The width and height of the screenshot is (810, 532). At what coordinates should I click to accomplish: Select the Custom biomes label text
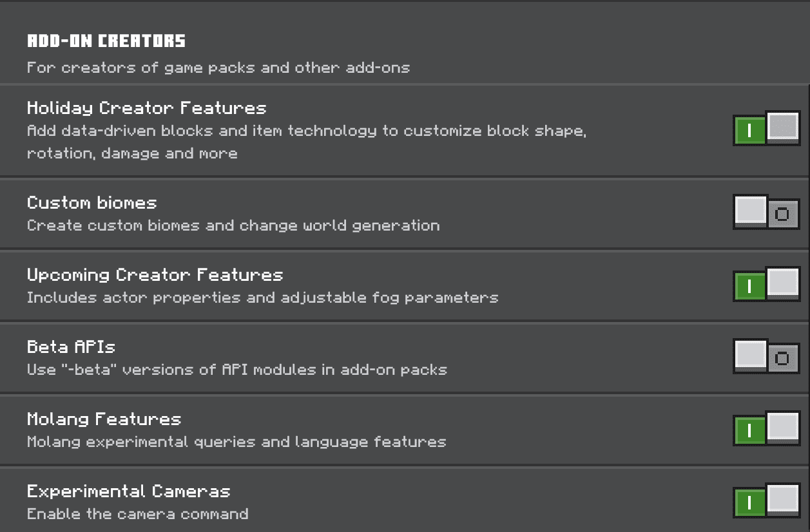(92, 202)
